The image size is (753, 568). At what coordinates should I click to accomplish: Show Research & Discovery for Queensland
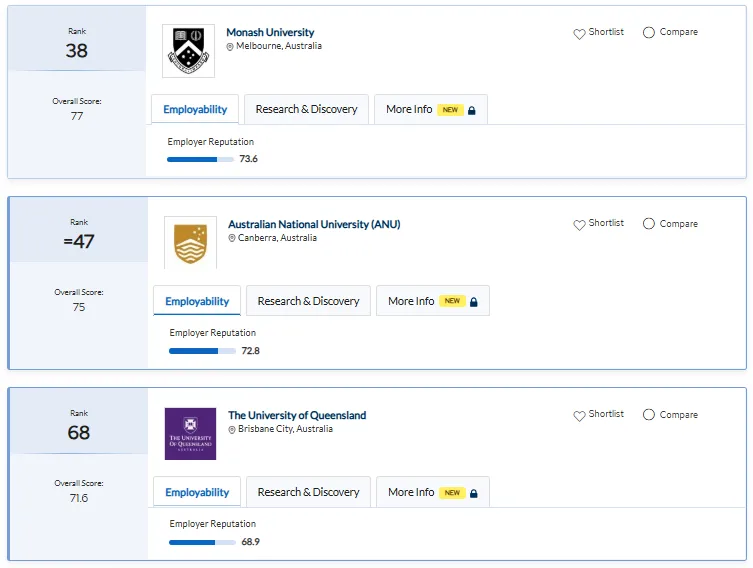tap(308, 492)
